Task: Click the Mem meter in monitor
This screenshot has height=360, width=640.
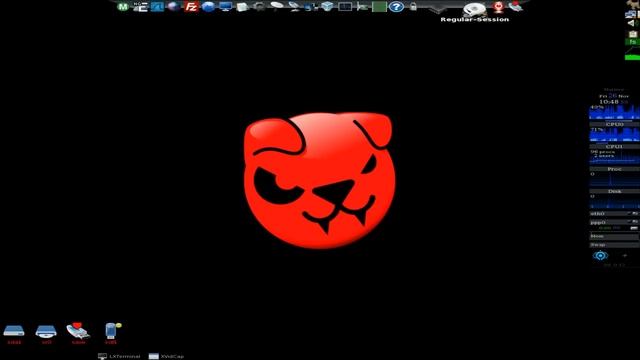Action: (x=614, y=236)
